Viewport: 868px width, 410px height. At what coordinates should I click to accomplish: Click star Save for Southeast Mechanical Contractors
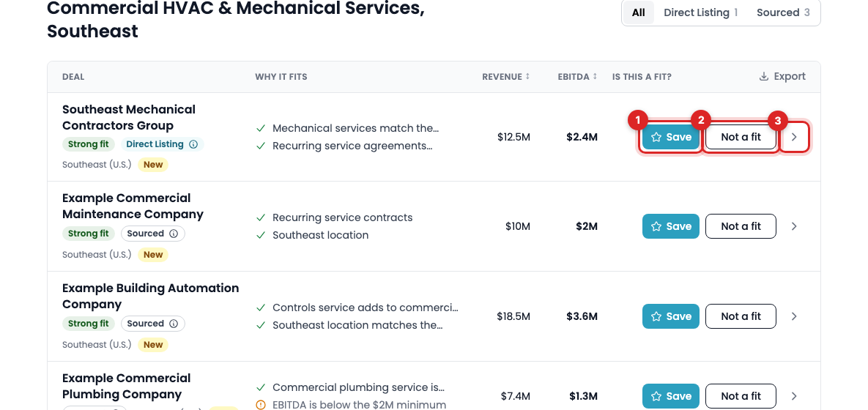(x=671, y=137)
